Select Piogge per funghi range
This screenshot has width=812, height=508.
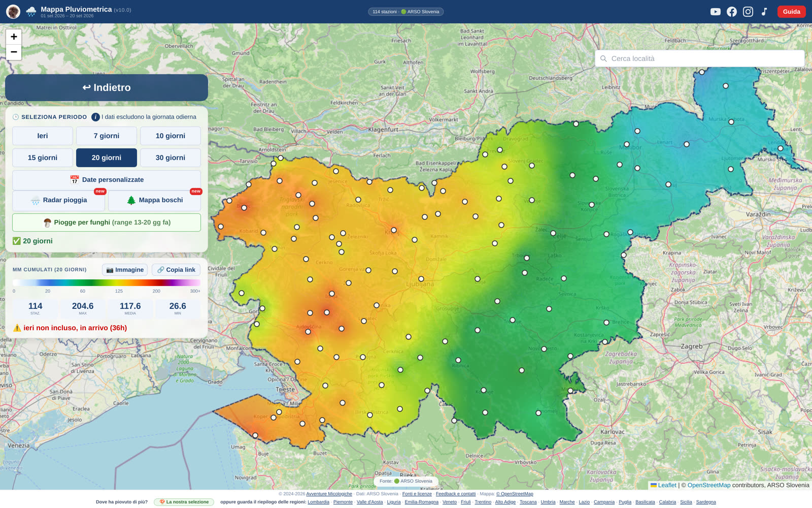107,223
